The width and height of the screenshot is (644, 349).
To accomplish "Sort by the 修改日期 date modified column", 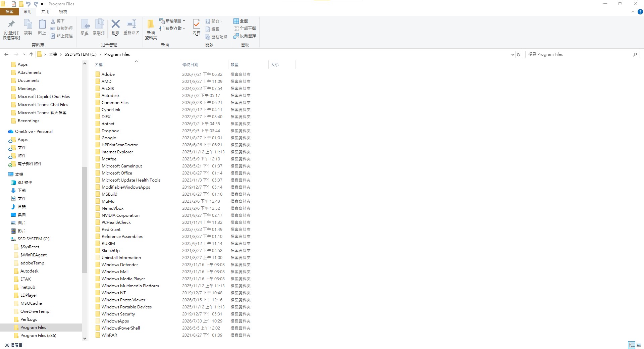I will pos(204,65).
